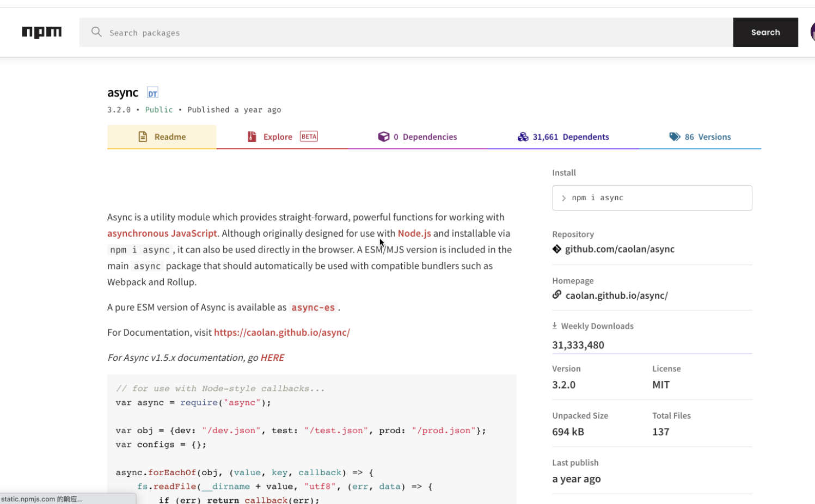Click the Explore file icon
Viewport: 815px width, 504px height.
coord(252,137)
